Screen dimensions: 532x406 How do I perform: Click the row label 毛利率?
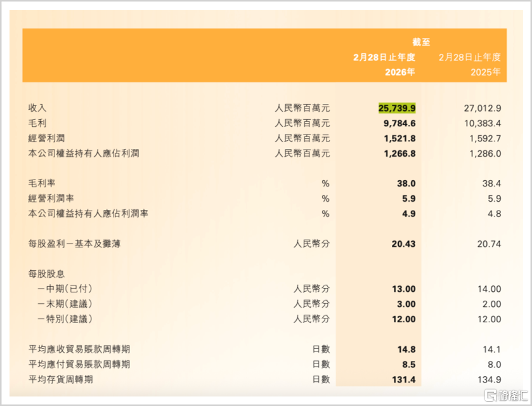coord(42,183)
